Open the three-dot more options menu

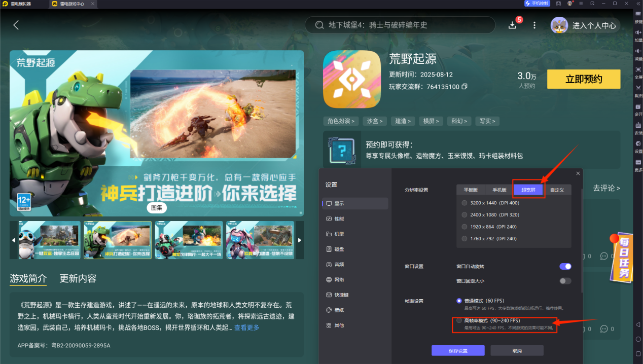tap(534, 25)
